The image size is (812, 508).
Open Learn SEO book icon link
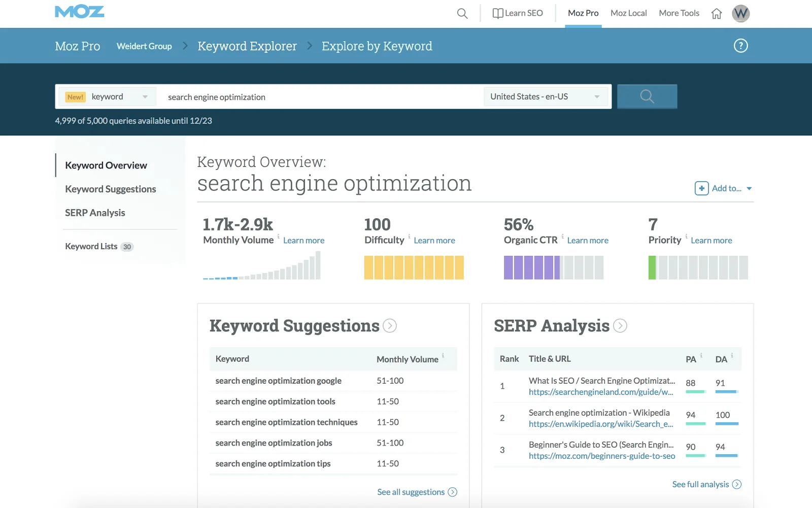497,13
